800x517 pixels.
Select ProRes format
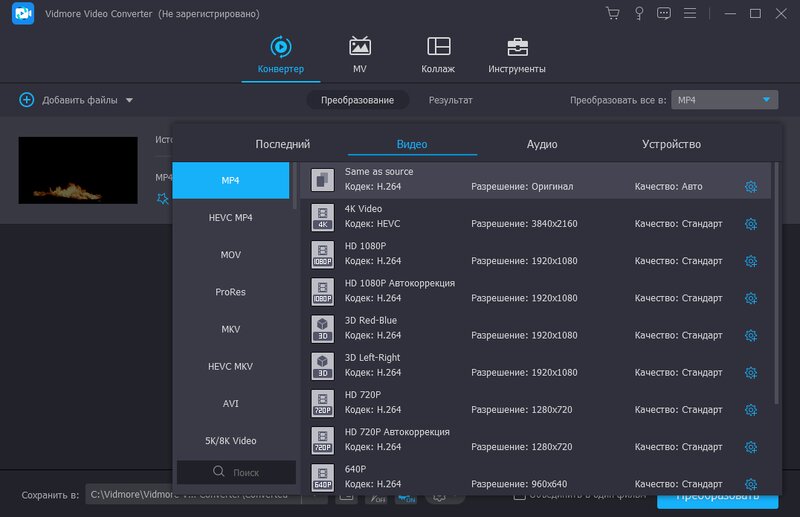click(231, 292)
